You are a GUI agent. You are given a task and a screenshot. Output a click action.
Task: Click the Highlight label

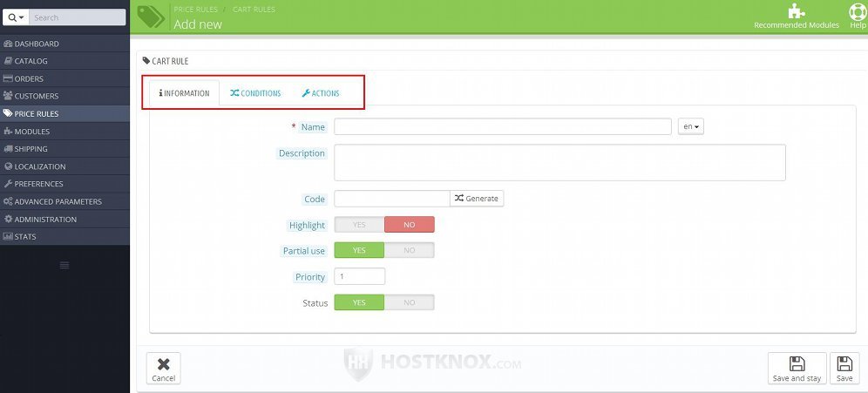tap(308, 225)
